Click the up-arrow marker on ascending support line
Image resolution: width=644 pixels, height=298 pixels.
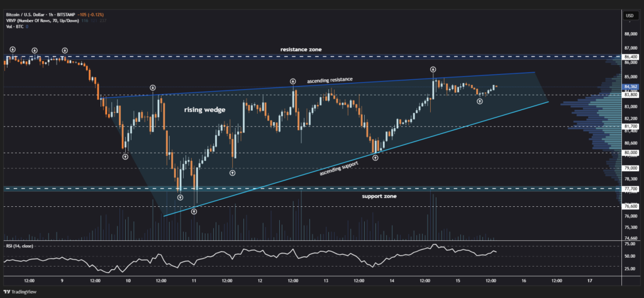(375, 157)
